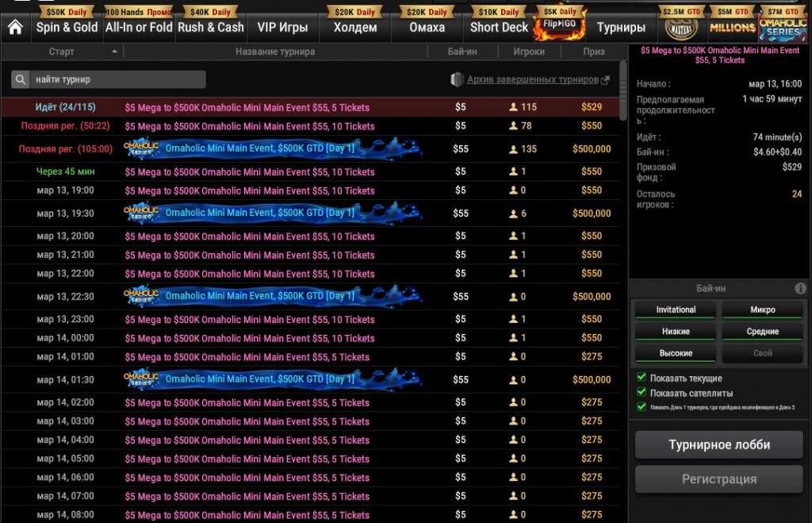This screenshot has height=523, width=812.
Task: Open the Spin & Gold tab
Action: tap(67, 27)
